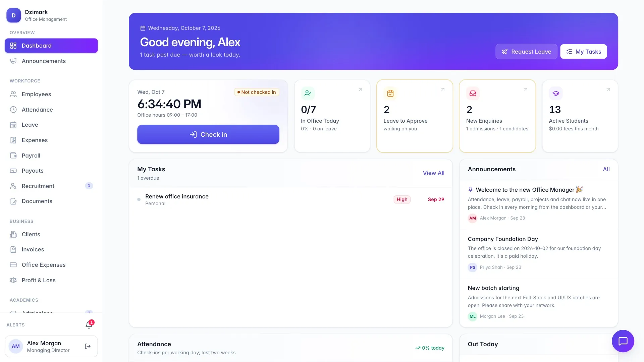Open the New batch starting announcement

point(539,302)
